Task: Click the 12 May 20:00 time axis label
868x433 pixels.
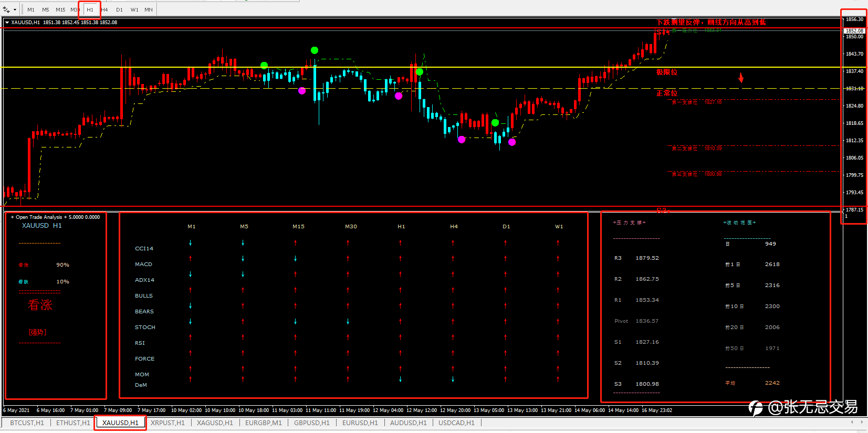Action: 455,410
